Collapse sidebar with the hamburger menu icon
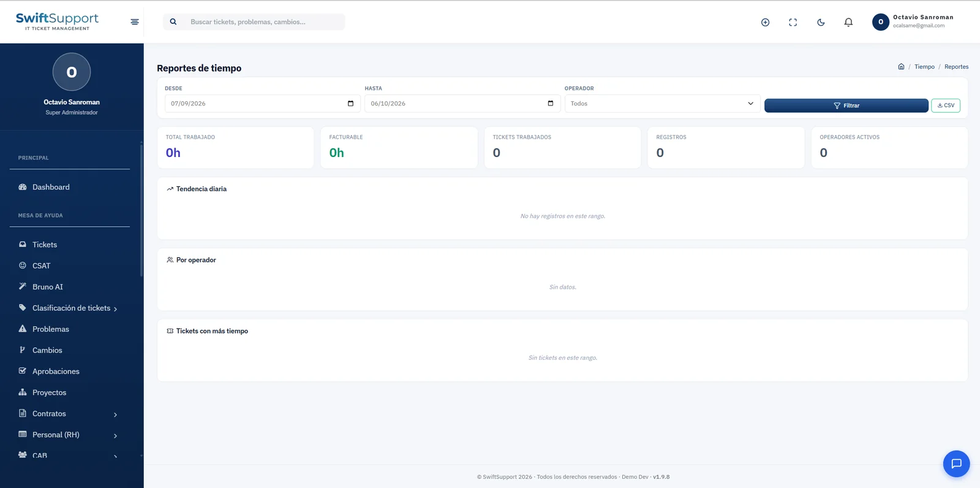 (x=135, y=22)
